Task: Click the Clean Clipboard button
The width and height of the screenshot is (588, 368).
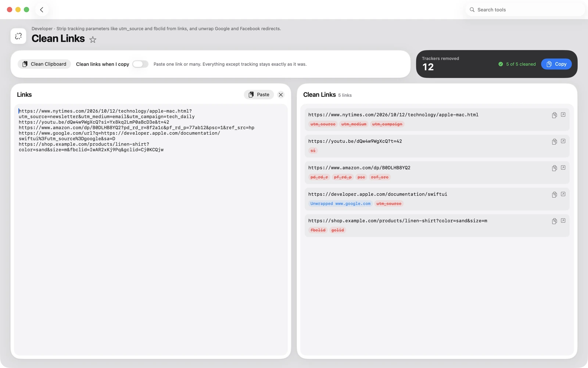Action: (44, 64)
